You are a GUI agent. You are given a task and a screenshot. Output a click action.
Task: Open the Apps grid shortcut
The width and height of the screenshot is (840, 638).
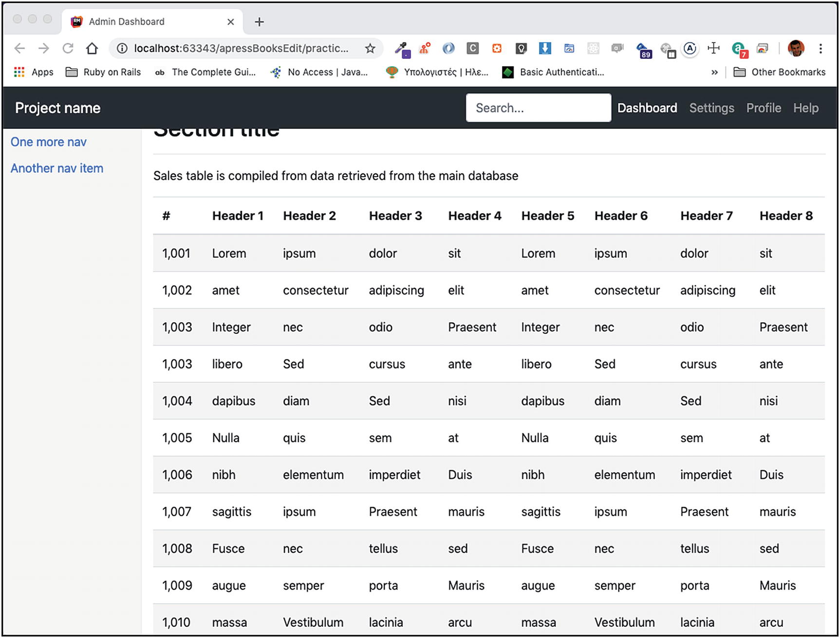coord(33,72)
